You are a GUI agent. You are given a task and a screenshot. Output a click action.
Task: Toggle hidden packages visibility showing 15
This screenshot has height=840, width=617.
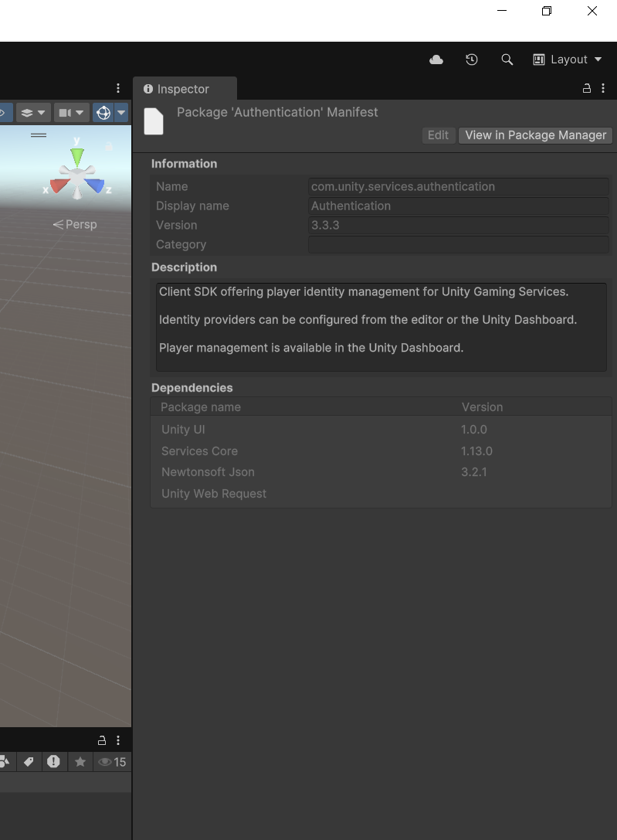[112, 761]
